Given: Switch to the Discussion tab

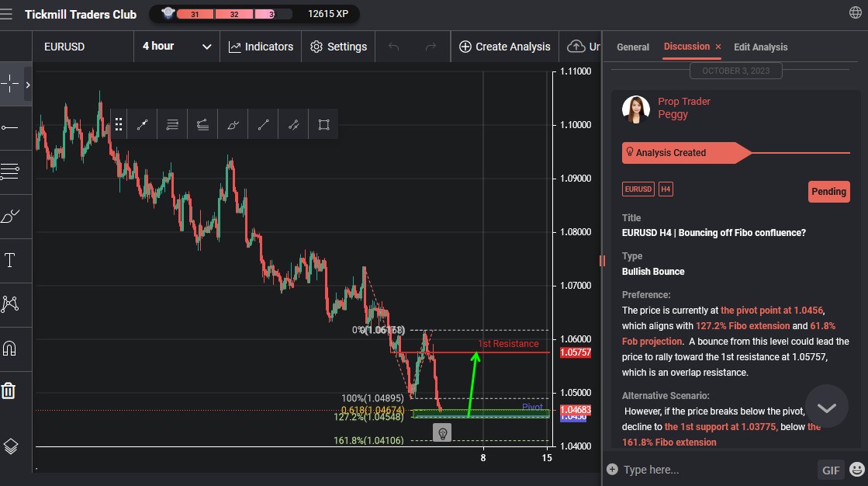Looking at the screenshot, I should click(686, 47).
